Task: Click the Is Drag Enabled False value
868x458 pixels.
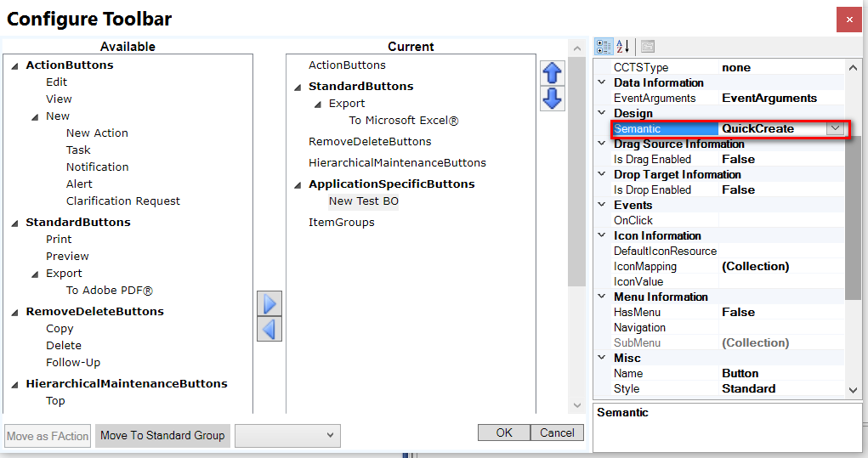Action: 781,159
